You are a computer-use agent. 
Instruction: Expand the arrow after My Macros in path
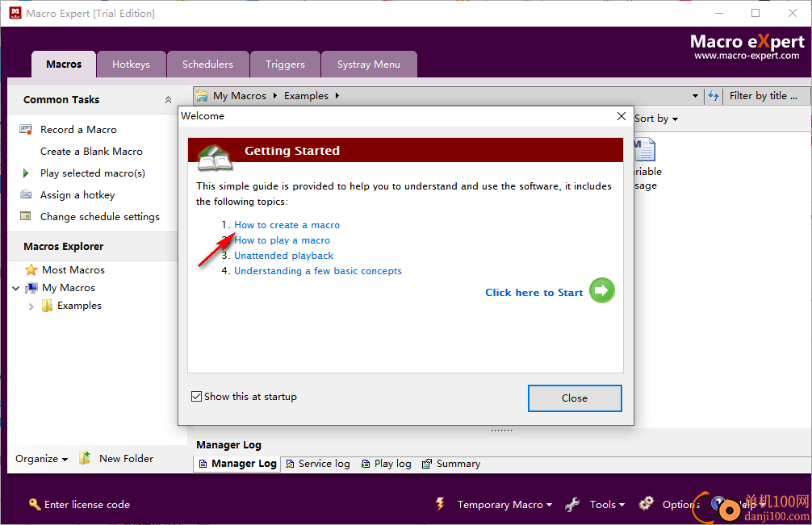coord(275,96)
